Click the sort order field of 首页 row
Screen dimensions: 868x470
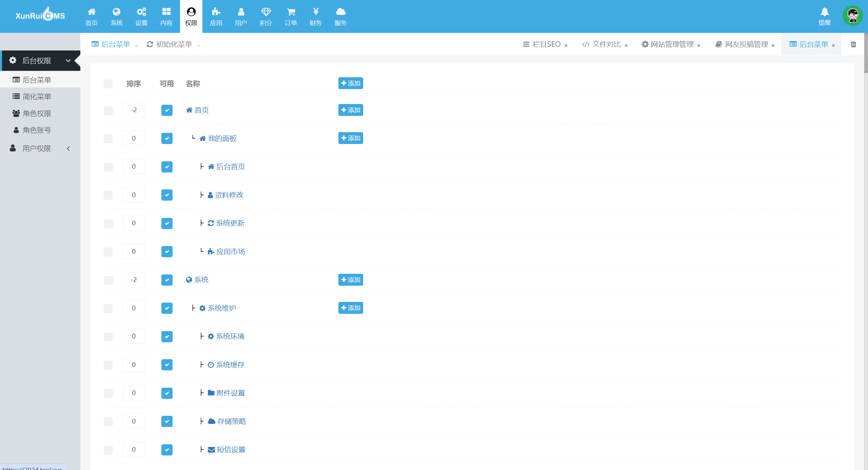pos(134,110)
